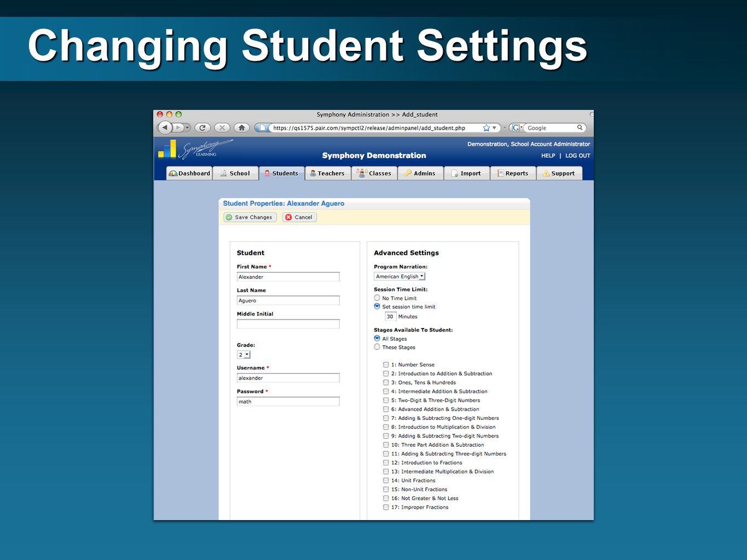Bookmark the page with the star icon
Viewport: 747px width, 560px height.
click(486, 128)
